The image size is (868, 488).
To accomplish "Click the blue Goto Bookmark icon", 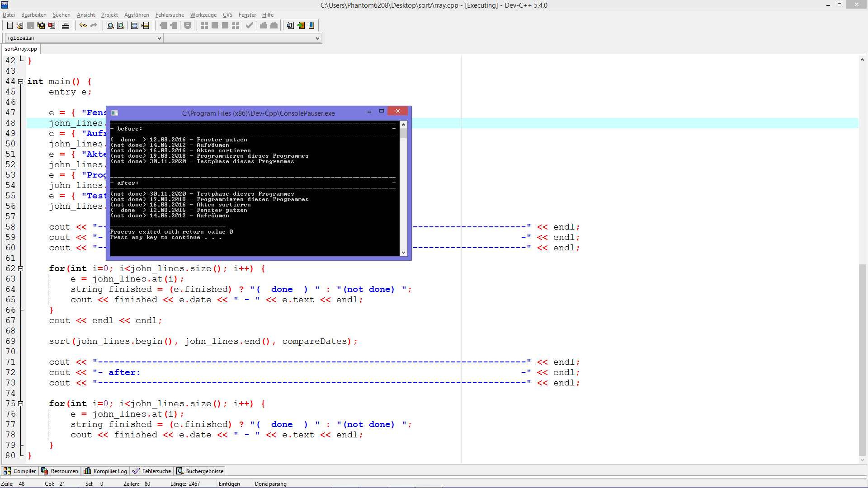I will [311, 25].
